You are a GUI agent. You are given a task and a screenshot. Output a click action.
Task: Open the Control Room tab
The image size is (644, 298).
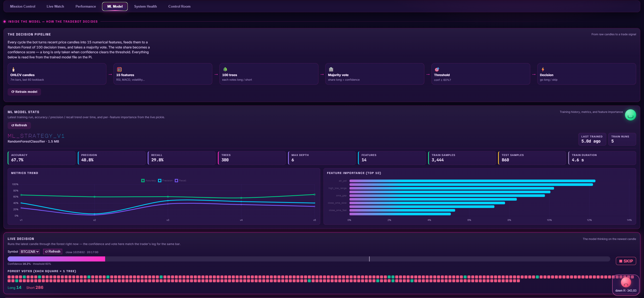[179, 6]
